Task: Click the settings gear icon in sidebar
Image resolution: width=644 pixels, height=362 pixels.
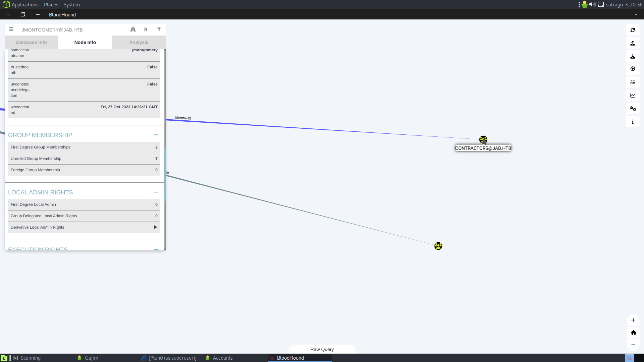Action: coord(633,109)
